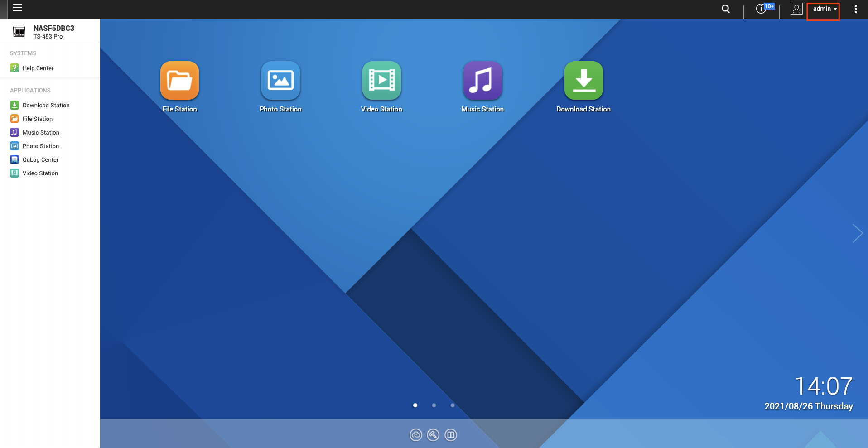Click the NASF5DBC3 device name

[x=54, y=28]
